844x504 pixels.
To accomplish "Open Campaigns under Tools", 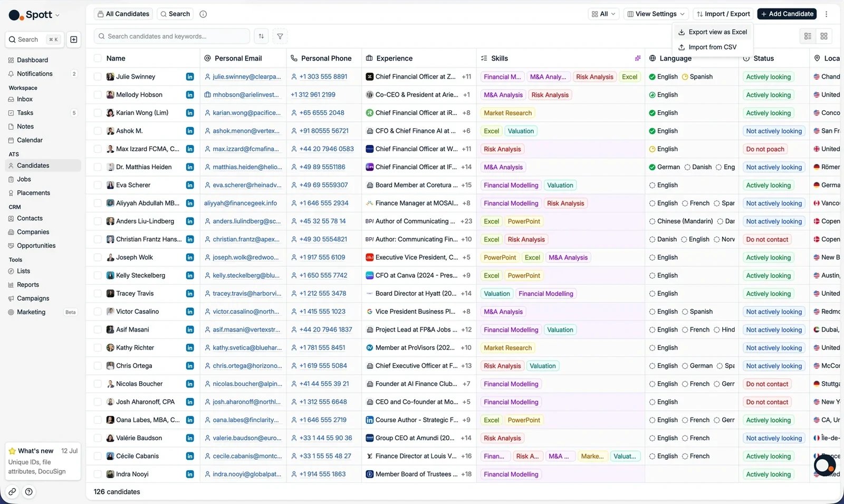I will [33, 298].
